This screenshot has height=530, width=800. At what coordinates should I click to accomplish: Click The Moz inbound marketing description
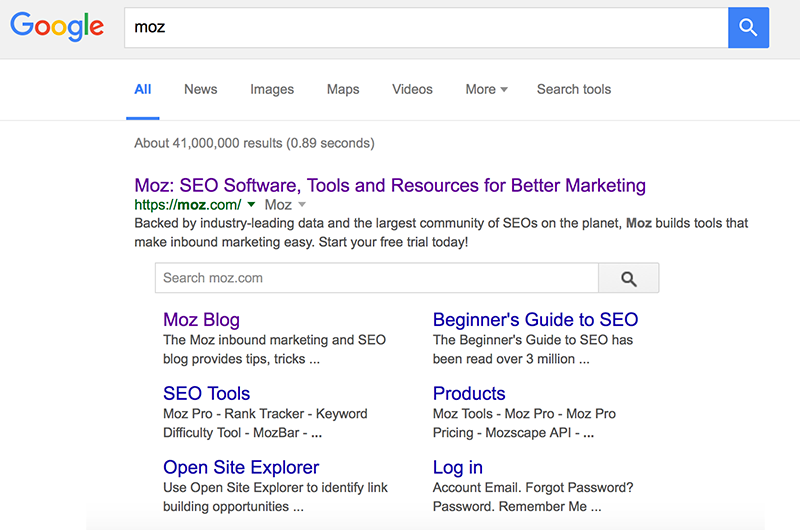coord(274,349)
